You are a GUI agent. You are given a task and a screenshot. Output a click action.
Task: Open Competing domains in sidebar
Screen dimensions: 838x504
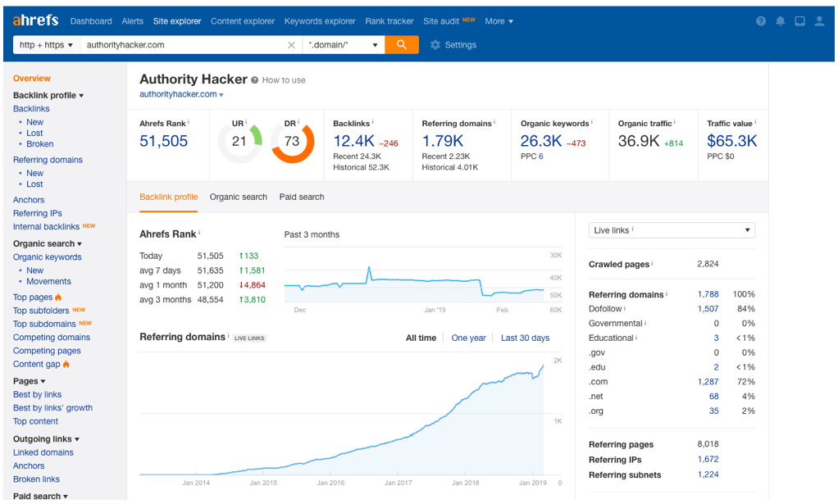(52, 338)
